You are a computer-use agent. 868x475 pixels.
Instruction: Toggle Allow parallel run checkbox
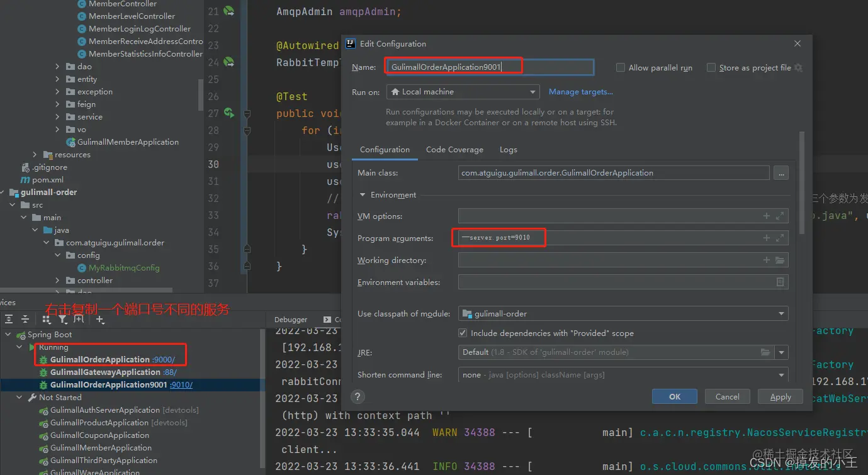[621, 67]
